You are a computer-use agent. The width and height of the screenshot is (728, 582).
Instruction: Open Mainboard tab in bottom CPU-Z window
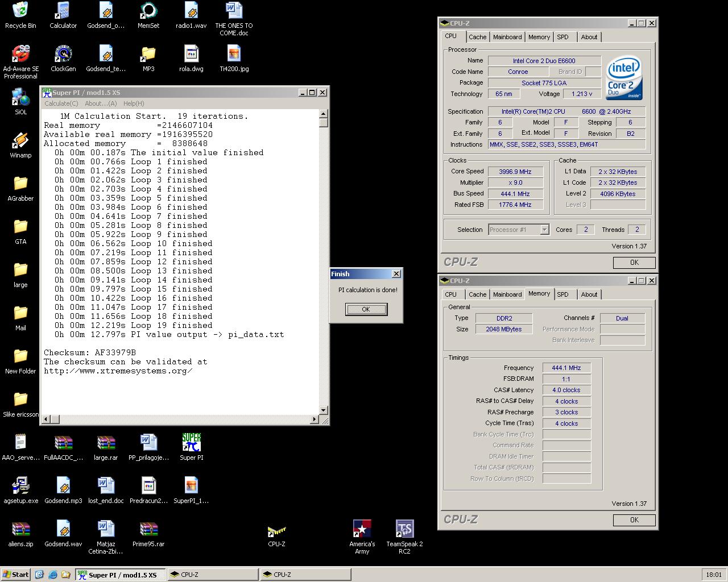pos(507,294)
